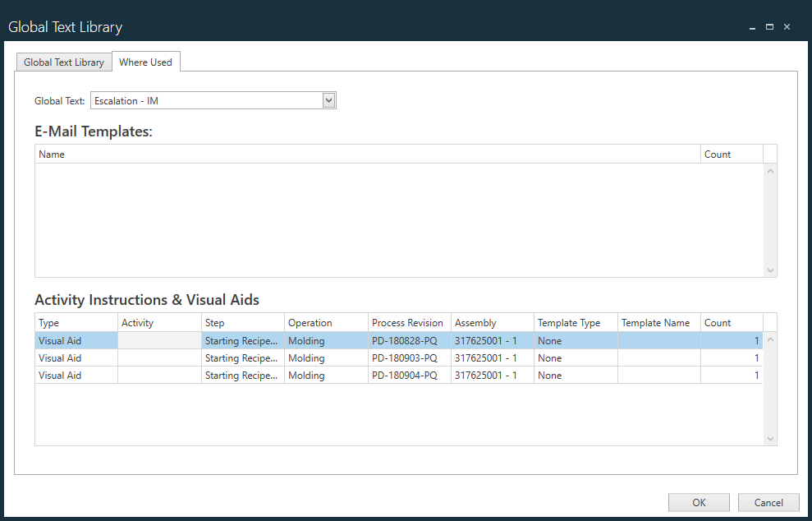The width and height of the screenshot is (812, 521).
Task: Click the Process Revision column header
Action: tap(407, 322)
